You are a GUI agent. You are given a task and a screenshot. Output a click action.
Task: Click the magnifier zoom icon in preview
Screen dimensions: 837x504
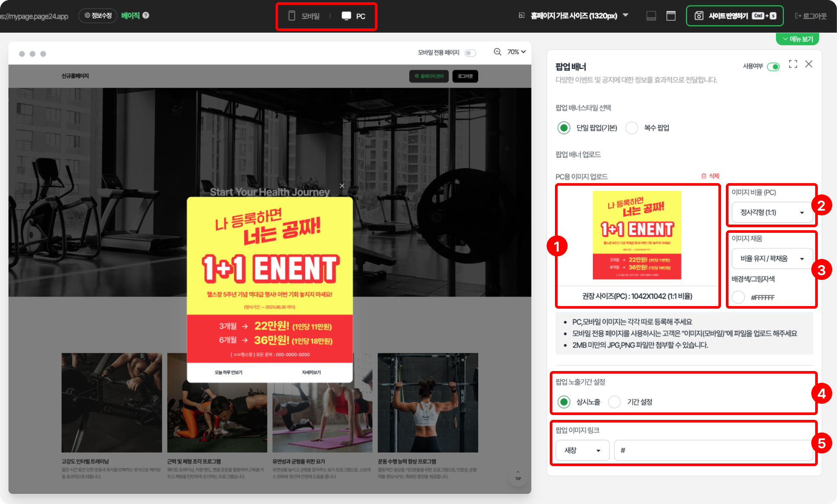pos(497,52)
